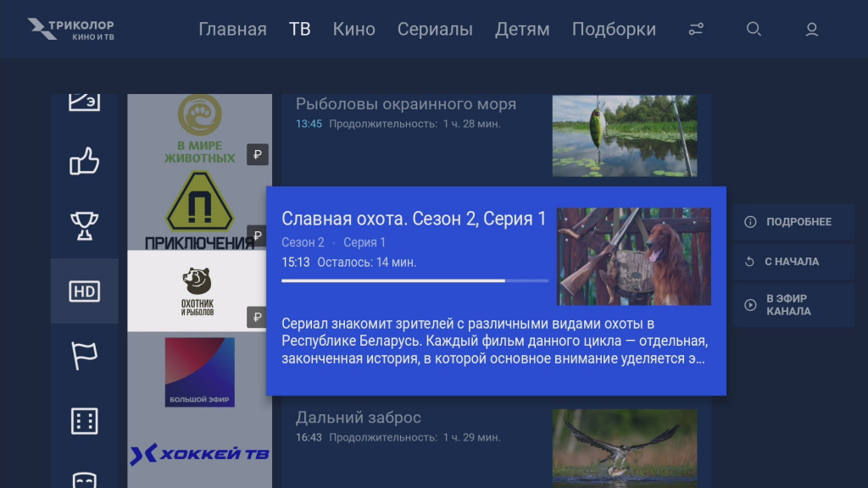
Task: Choose the Хоккей ТВ channel
Action: pos(199,454)
